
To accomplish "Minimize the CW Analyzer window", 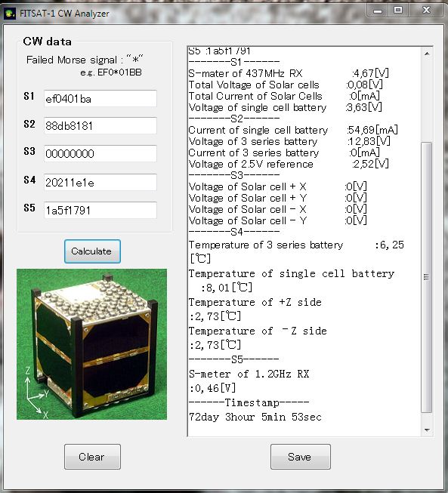I will [x=378, y=11].
